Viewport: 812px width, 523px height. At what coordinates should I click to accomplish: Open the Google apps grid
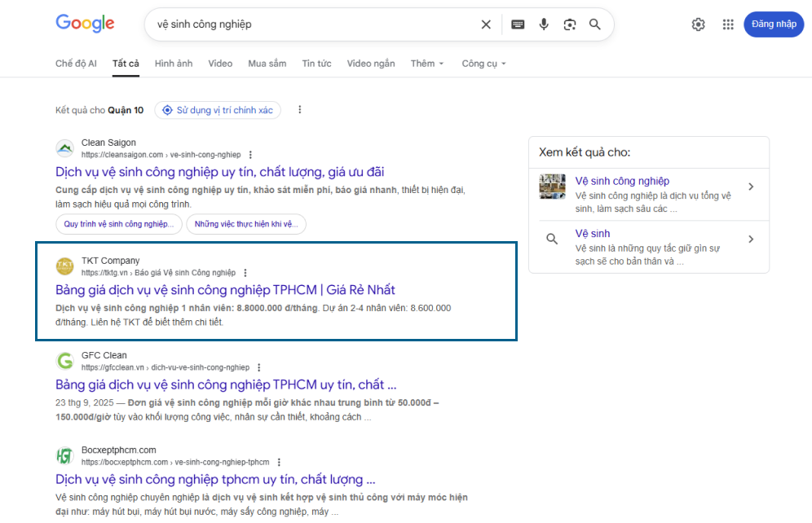728,24
